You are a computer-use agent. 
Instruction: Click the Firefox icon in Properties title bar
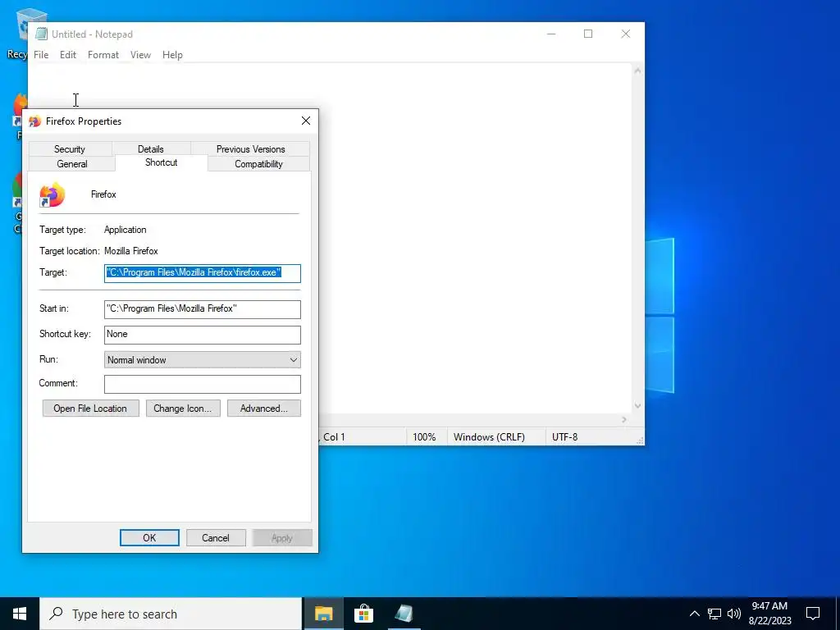tap(34, 121)
